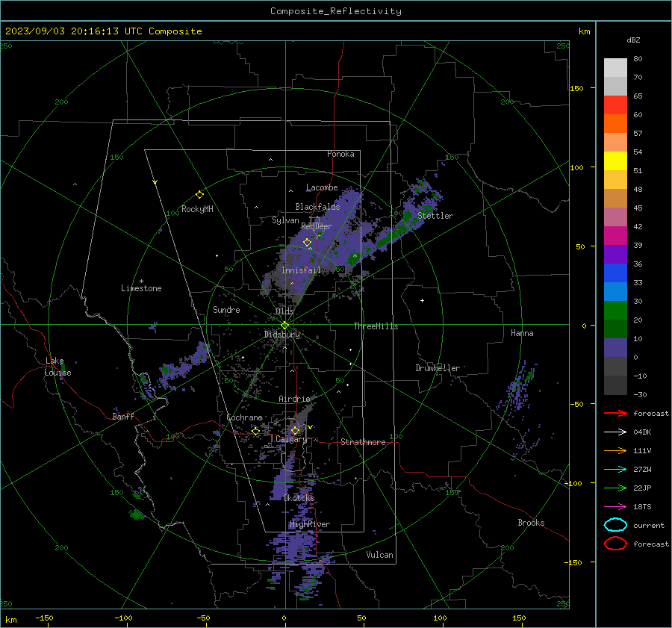The width and height of the screenshot is (672, 628).
Task: Select the magenta dBZ swatch
Action: [x=615, y=236]
